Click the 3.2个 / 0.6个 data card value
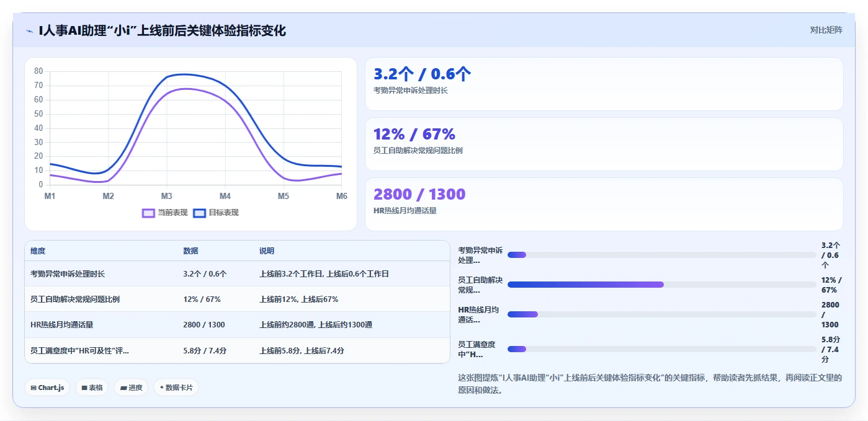868x421 pixels. [422, 74]
